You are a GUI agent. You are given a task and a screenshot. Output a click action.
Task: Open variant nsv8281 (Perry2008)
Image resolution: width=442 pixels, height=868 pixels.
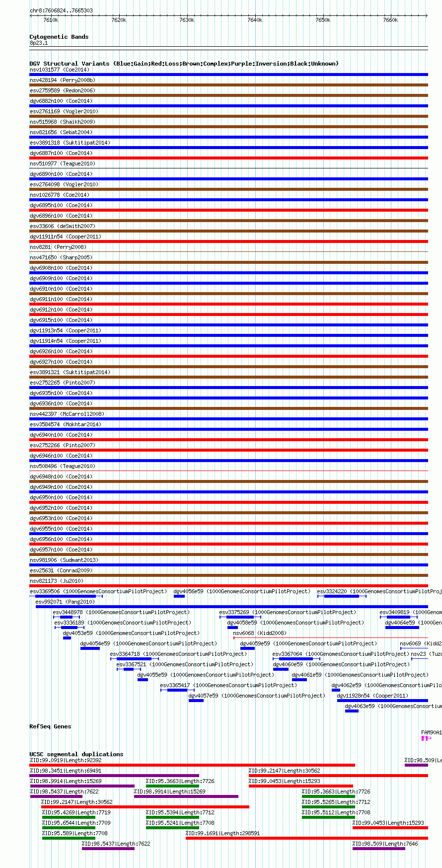click(58, 247)
